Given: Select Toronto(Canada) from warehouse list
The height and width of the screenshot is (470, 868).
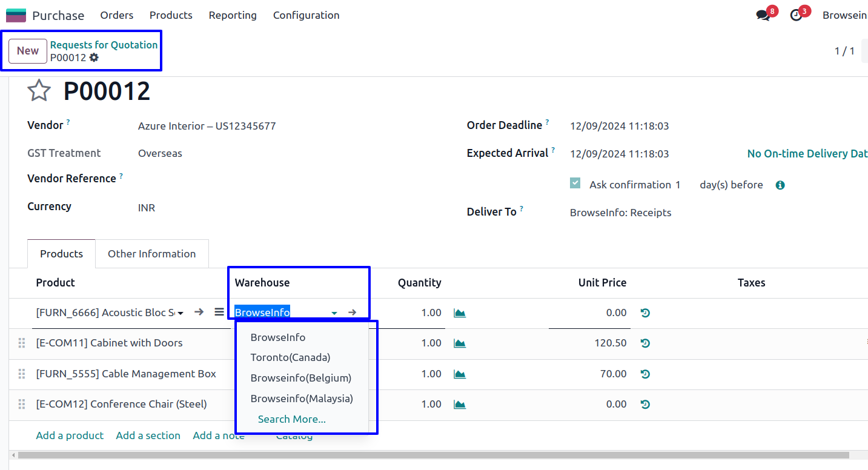Looking at the screenshot, I should 290,357.
